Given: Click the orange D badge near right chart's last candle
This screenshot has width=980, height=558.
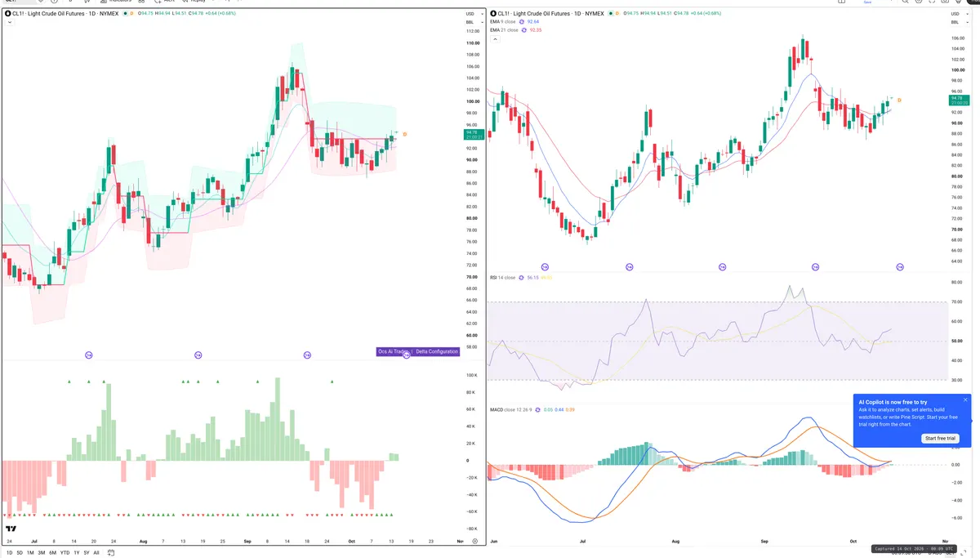Looking at the screenshot, I should click(899, 100).
